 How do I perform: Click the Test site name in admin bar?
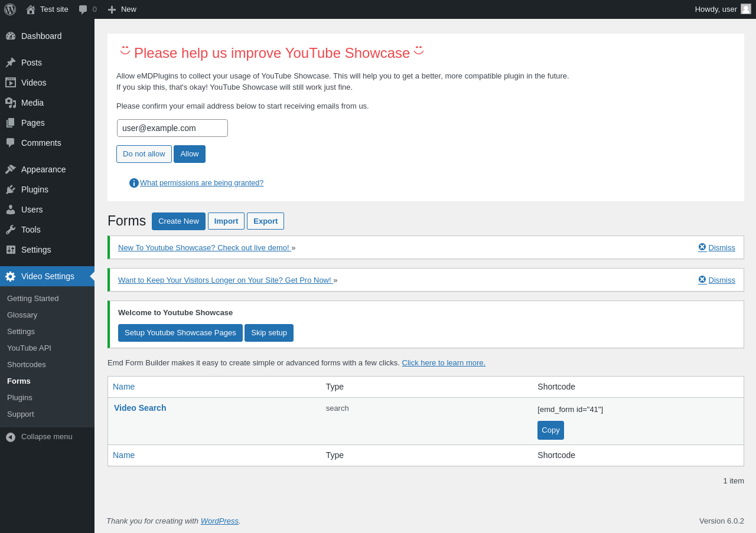tap(54, 9)
